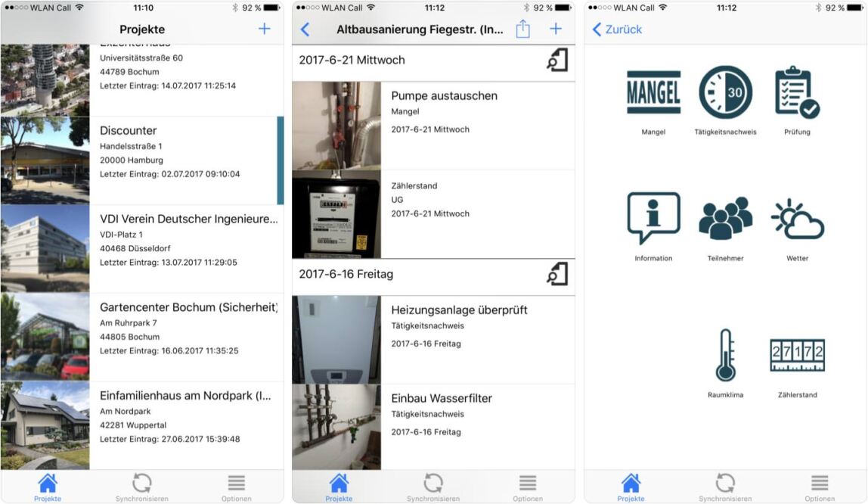Image resolution: width=868 pixels, height=504 pixels.
Task: View the electricity meter photo for Zählerstand UG
Action: 336,214
